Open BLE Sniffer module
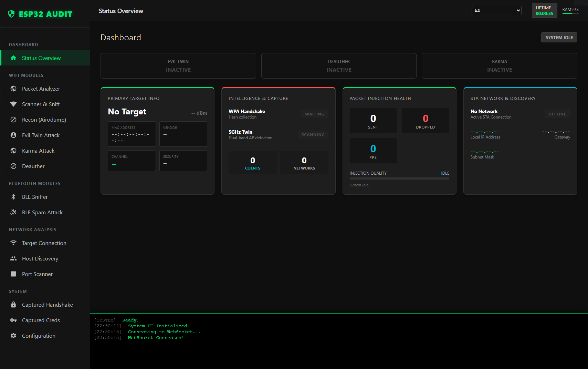 tap(45, 197)
